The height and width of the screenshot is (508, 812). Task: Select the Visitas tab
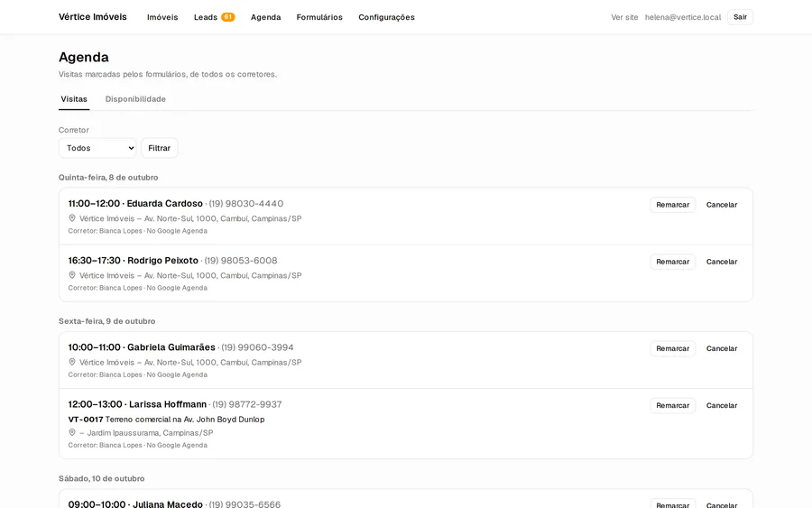(74, 99)
